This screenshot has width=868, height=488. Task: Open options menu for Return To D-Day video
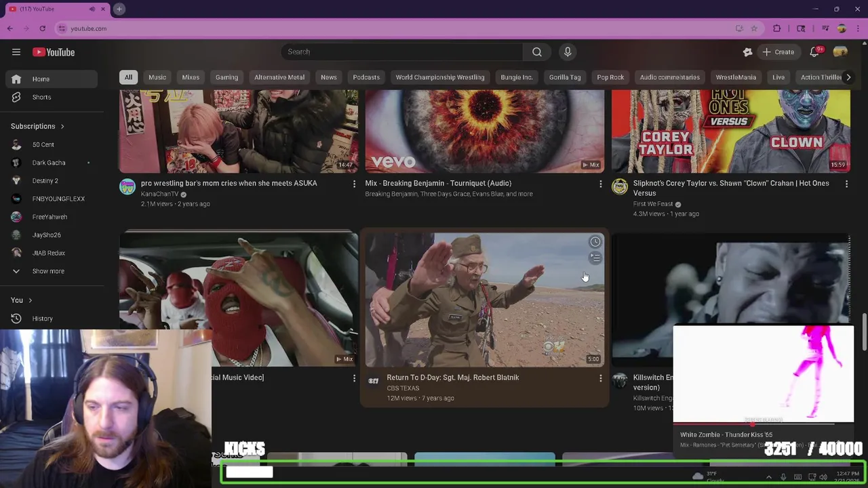(x=600, y=378)
